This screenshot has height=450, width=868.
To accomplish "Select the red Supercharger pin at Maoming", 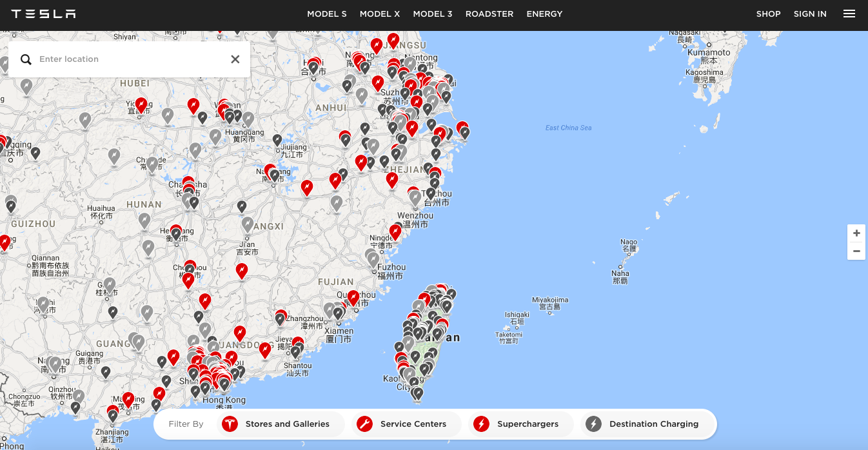I will click(x=128, y=400).
